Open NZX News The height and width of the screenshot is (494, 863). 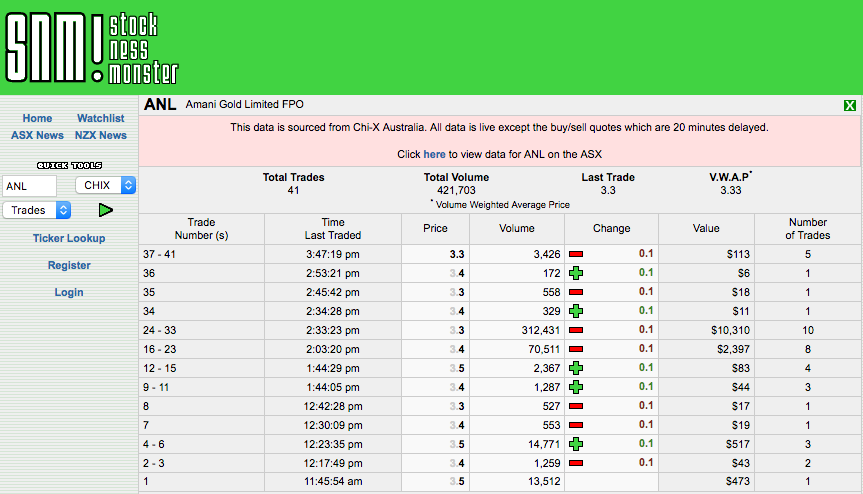pyautogui.click(x=101, y=135)
